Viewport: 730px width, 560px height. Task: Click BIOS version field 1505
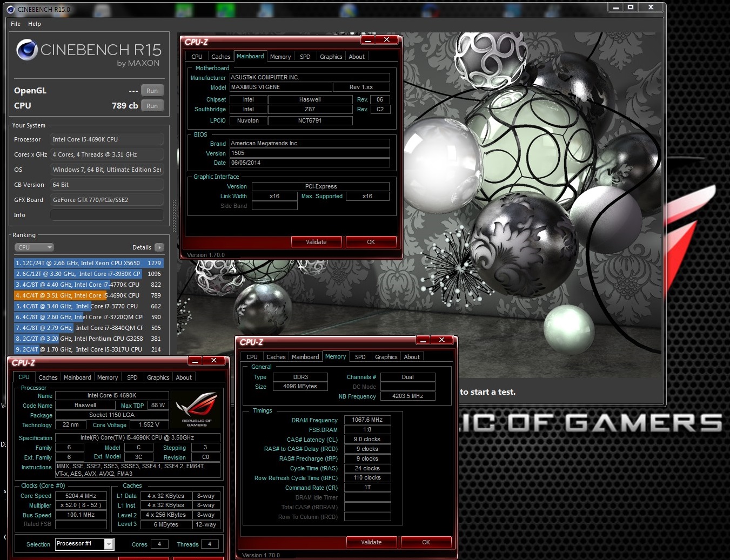(310, 153)
